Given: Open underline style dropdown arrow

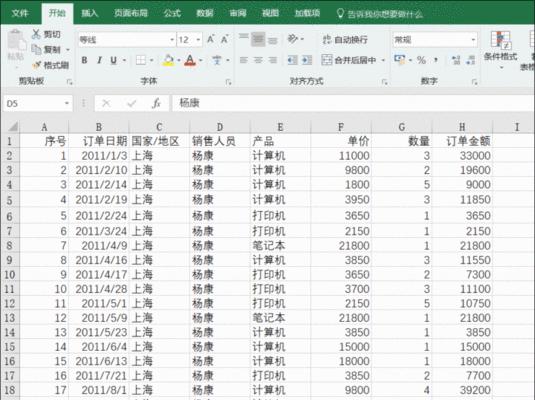Looking at the screenshot, I should tap(124, 60).
